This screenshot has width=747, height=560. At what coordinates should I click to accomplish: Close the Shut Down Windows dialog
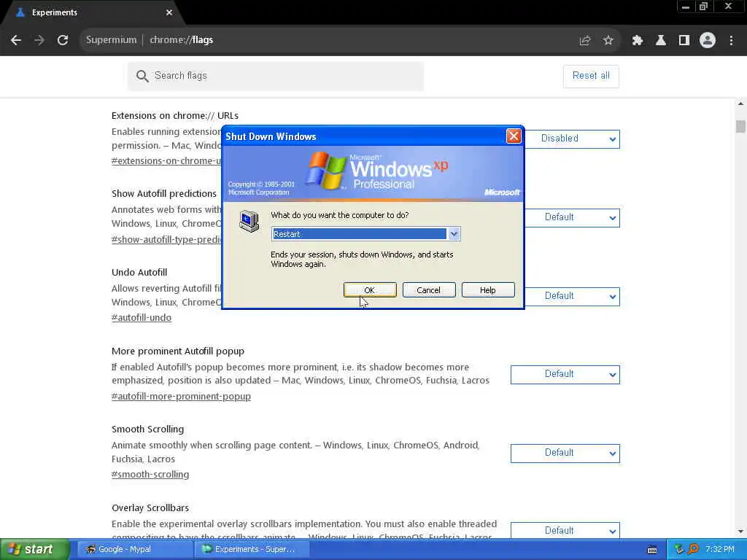514,136
